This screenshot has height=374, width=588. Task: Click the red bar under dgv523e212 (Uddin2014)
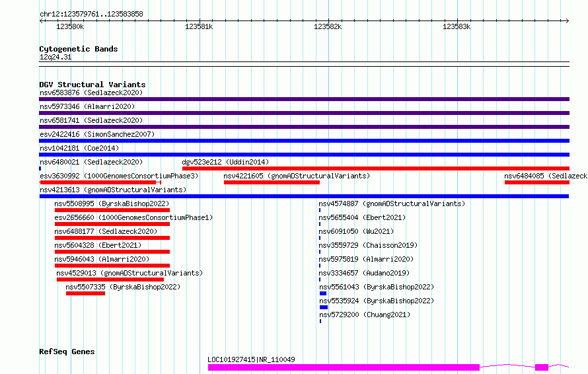pyautogui.click(x=376, y=168)
